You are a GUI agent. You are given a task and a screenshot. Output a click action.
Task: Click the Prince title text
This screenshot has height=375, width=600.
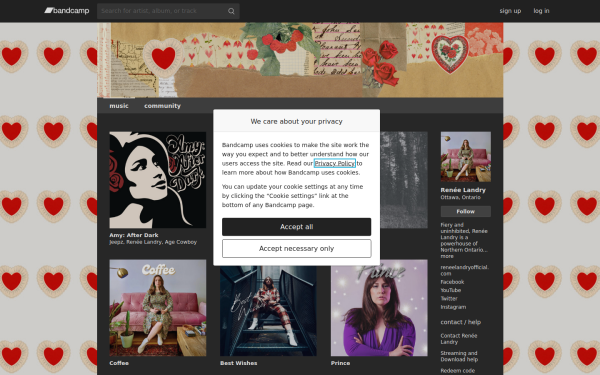pos(341,363)
